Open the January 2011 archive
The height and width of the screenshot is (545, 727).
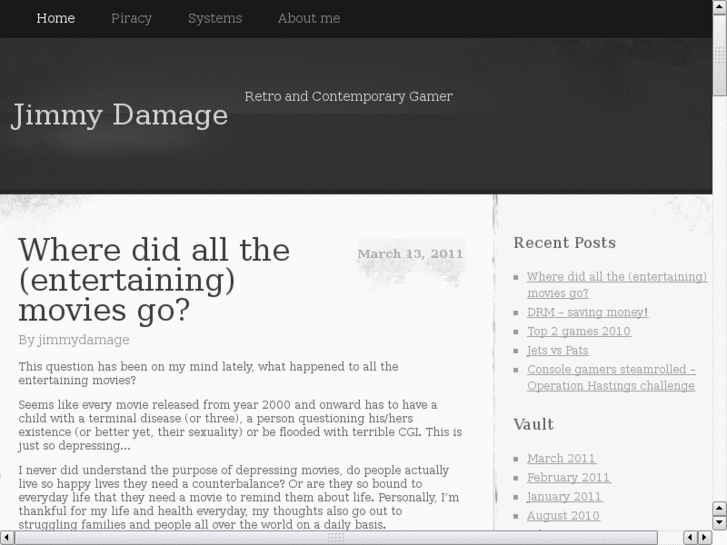[x=564, y=496]
